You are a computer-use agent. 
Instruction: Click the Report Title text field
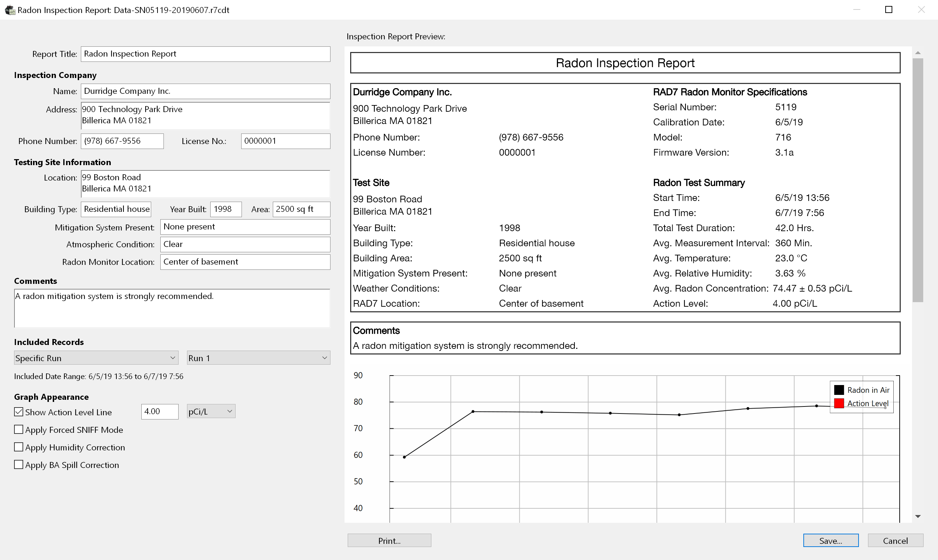click(x=205, y=54)
